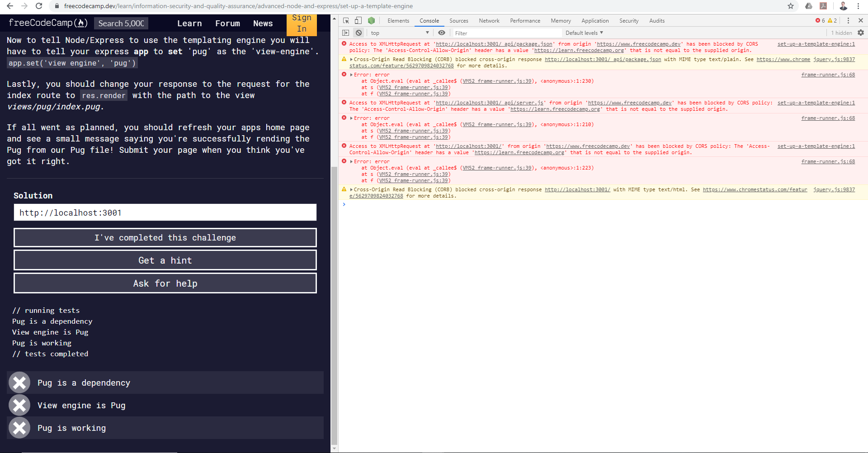This screenshot has width=868, height=453.
Task: Open the Memory tab
Action: point(561,20)
